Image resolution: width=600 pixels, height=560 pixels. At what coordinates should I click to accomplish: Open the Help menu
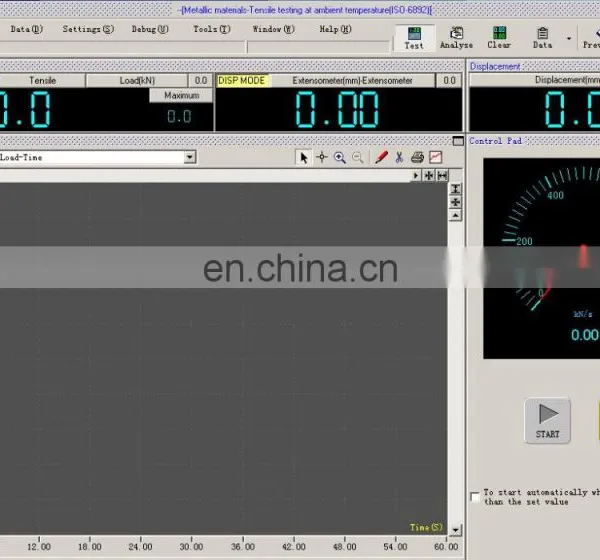pyautogui.click(x=335, y=29)
